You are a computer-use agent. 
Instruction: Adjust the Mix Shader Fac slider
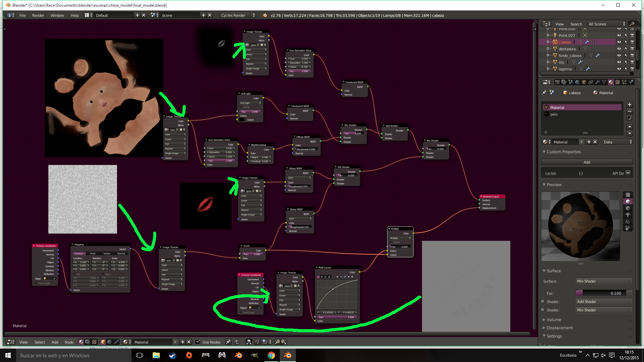point(600,293)
